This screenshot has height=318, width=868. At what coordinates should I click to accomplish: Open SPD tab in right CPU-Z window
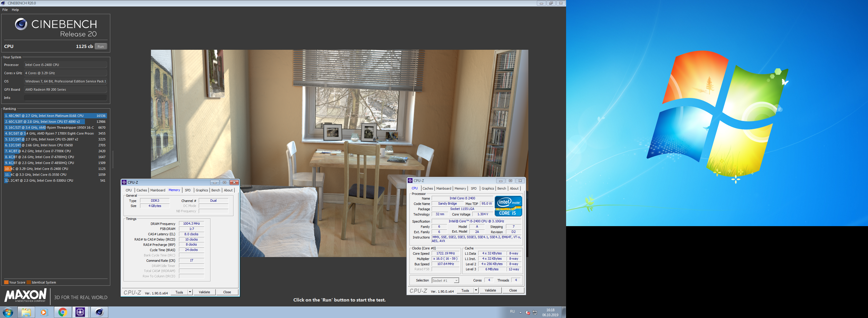point(474,188)
